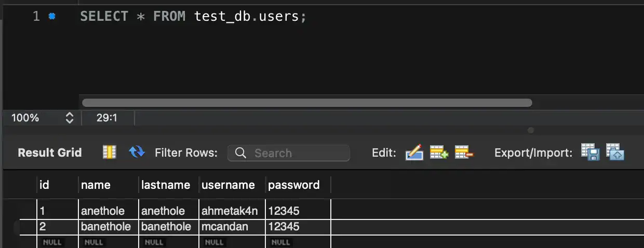Viewport: 644px width, 248px height.
Task: Edit current row pencil icon
Action: tap(414, 153)
